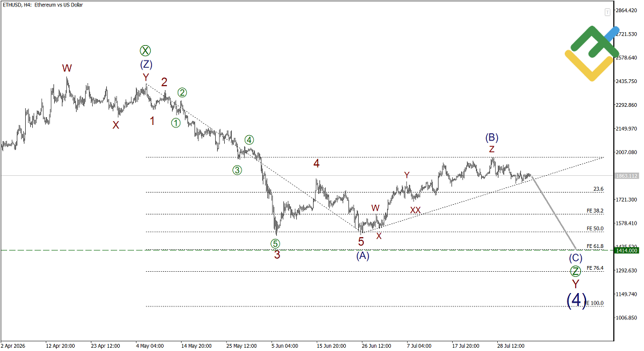Select the green circled 1 wave label
The image size is (644, 351).
pyautogui.click(x=176, y=123)
